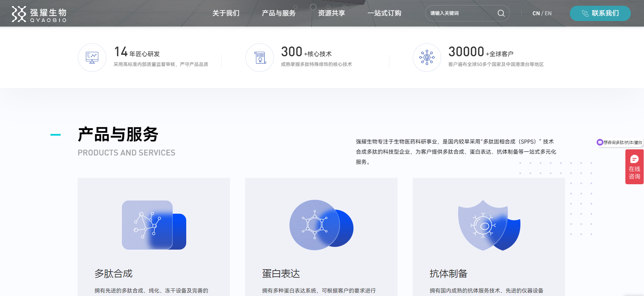Expand the 产品与服务 navigation menu
The width and height of the screenshot is (644, 296).
(278, 13)
